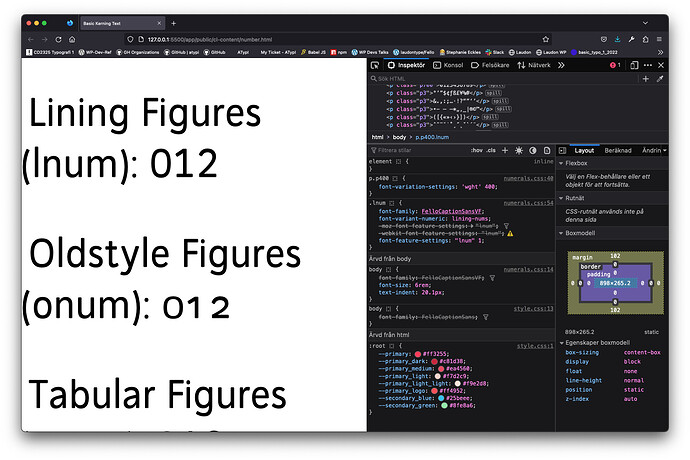Toggle dark color scheme simulation icon
690x460 pixels.
coord(532,149)
